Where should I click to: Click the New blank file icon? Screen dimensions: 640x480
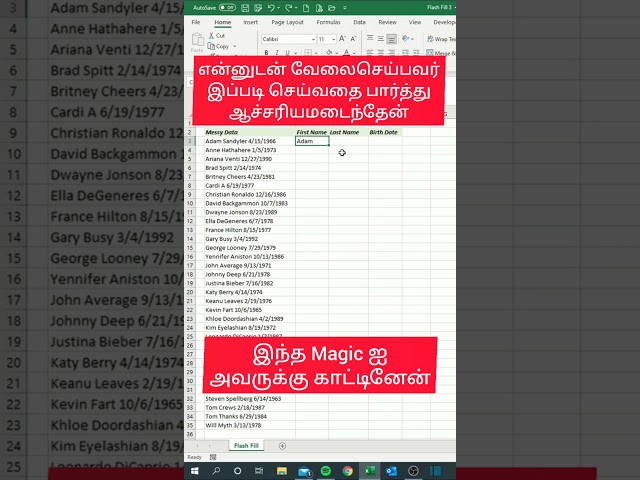point(306,7)
